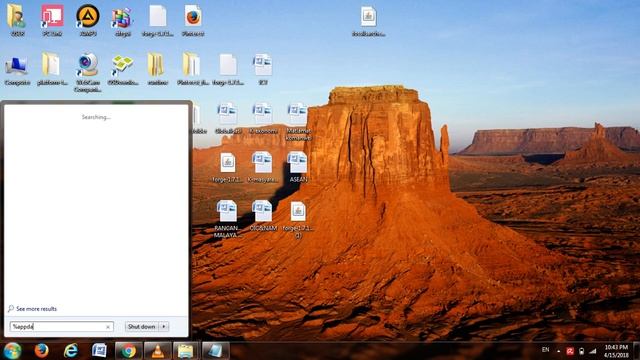640x360 pixels.
Task: Switch to Word on the taskbar
Action: pos(99,351)
